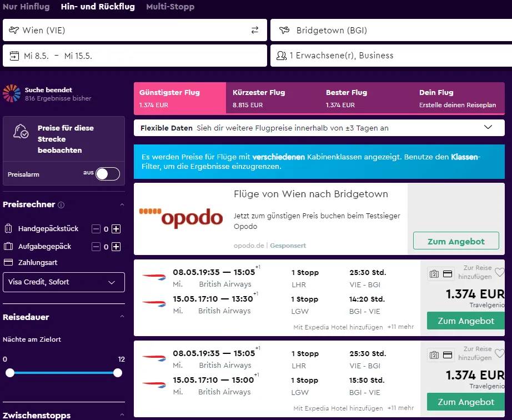Switch to the Multi-Stopp tab
The height and width of the screenshot is (420, 512).
point(170,7)
